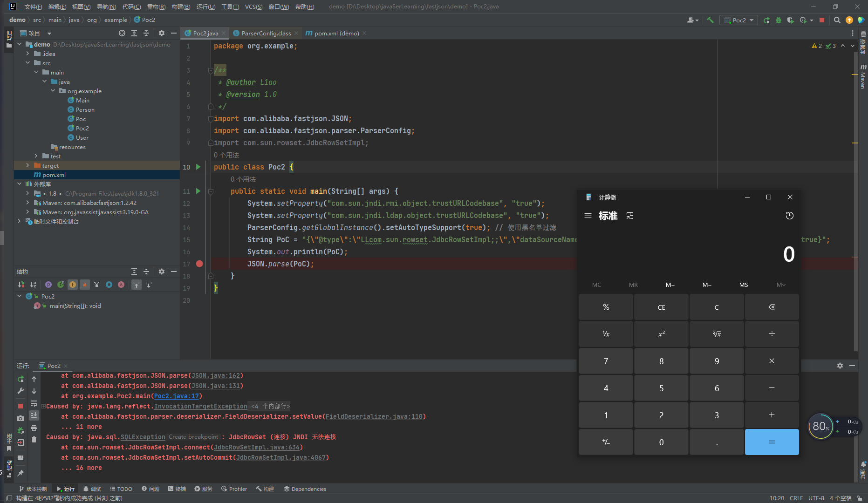This screenshot has width=868, height=503.
Task: Collapse all in the project panel
Action: click(146, 33)
